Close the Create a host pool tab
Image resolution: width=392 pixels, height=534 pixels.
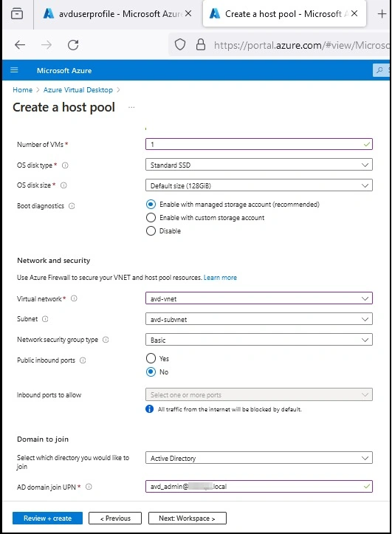click(354, 13)
